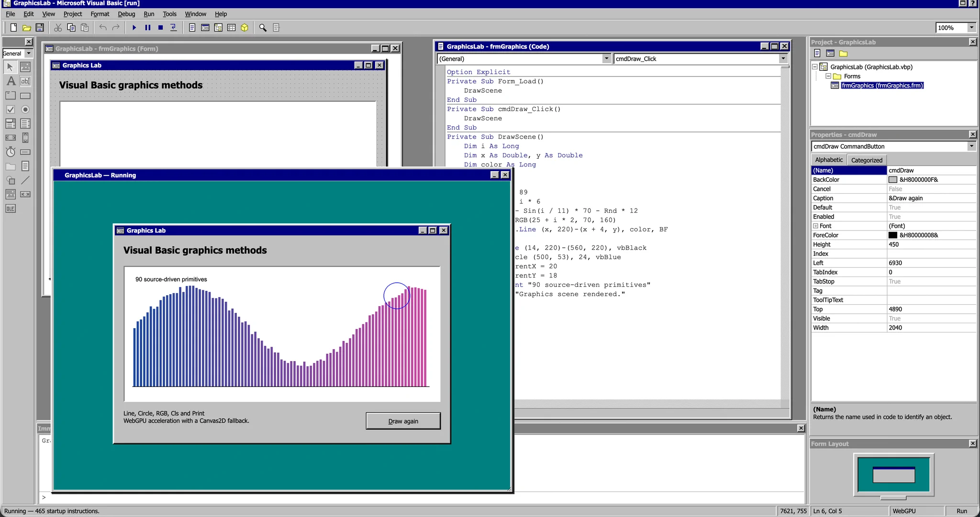The height and width of the screenshot is (517, 980).
Task: Open the (General) object dropdown in code window
Action: (606, 59)
